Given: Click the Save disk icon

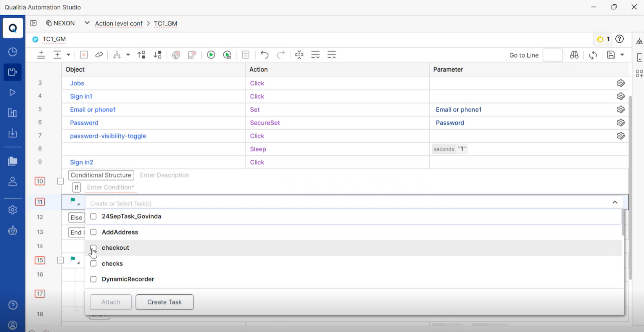Looking at the screenshot, I should [x=611, y=55].
